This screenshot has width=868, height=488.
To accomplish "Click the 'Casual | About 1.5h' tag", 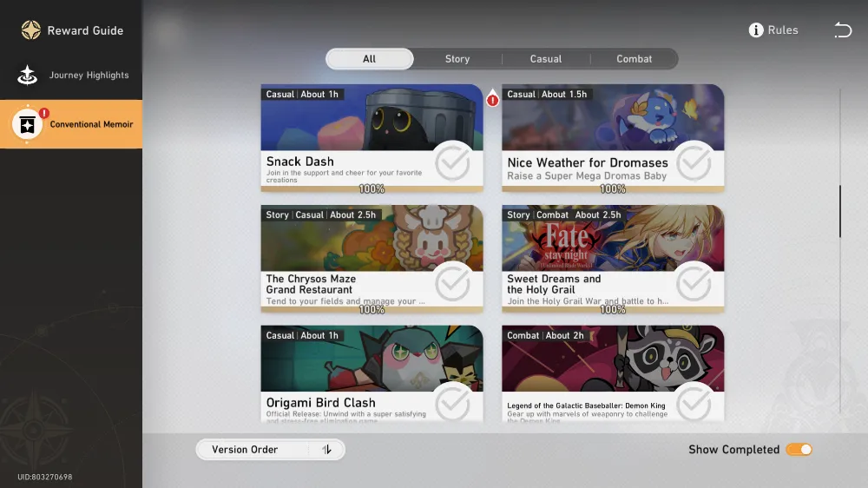I will click(x=547, y=94).
